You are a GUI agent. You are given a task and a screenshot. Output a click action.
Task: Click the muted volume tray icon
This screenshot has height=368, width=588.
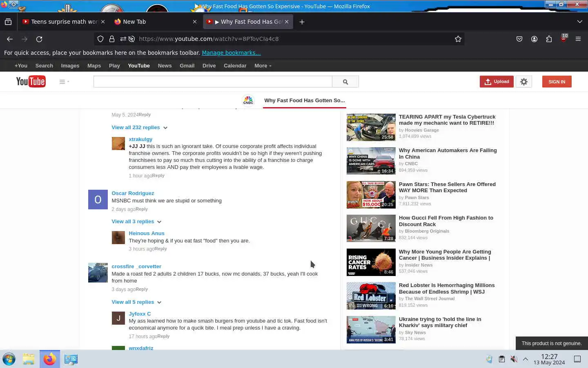[x=514, y=359]
